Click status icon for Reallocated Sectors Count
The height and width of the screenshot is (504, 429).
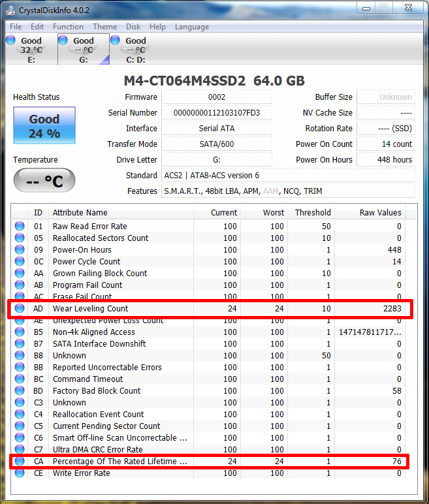(20, 238)
